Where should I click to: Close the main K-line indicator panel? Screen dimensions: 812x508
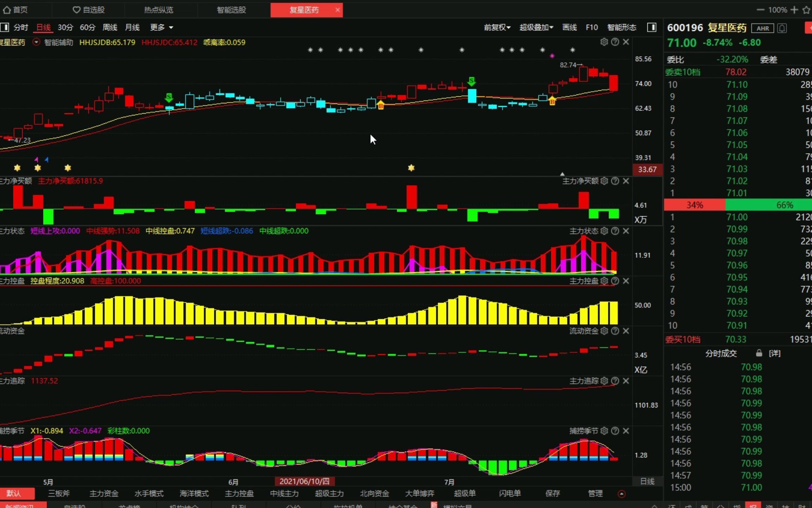tap(626, 42)
